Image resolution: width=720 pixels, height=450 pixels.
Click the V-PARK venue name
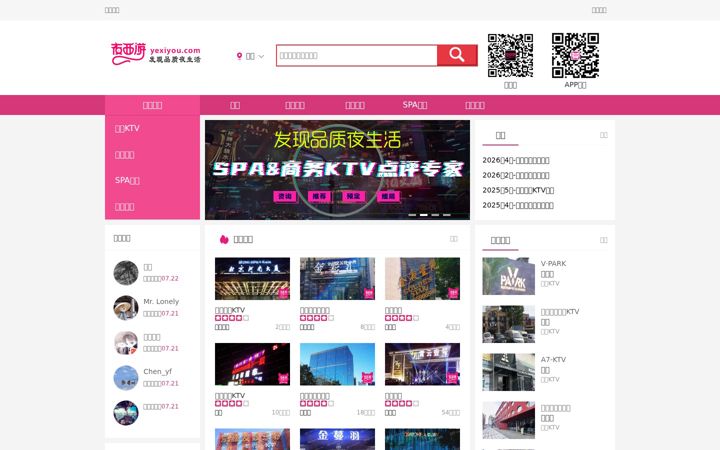coord(553,264)
